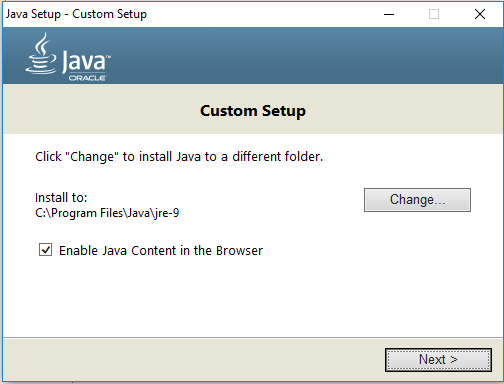Click the Change... button
504x384 pixels.
click(417, 200)
